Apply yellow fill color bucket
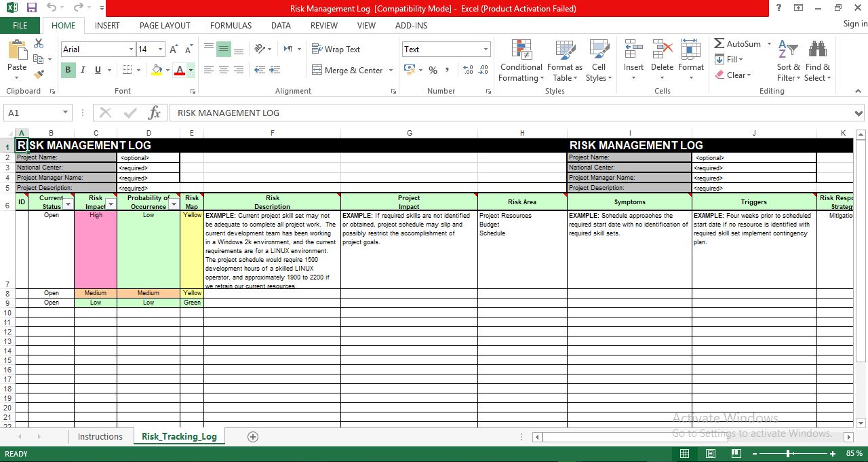Image resolution: width=868 pixels, height=462 pixels. (157, 70)
